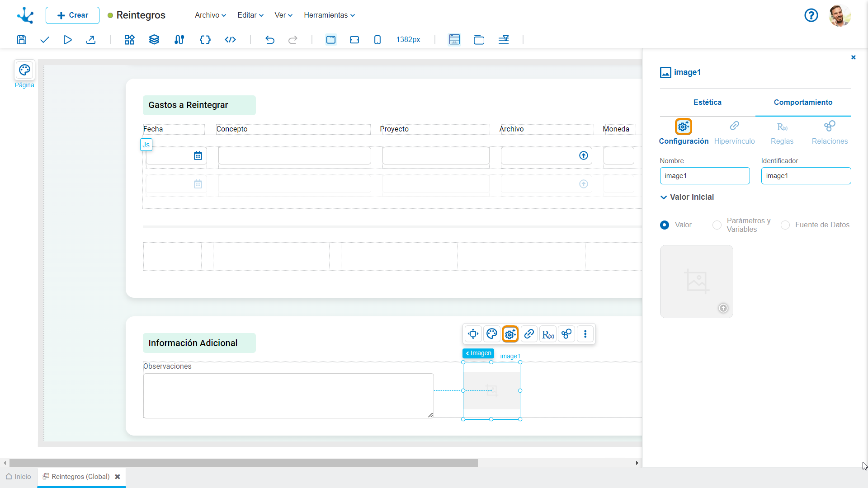This screenshot has width=868, height=488.
Task: Click the tabs container toolbar icon
Action: tap(479, 40)
